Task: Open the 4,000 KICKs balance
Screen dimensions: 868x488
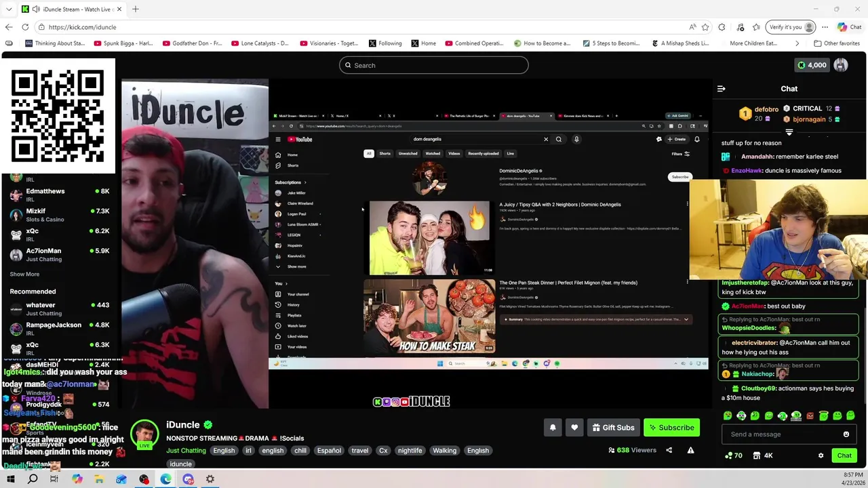Action: [812, 65]
